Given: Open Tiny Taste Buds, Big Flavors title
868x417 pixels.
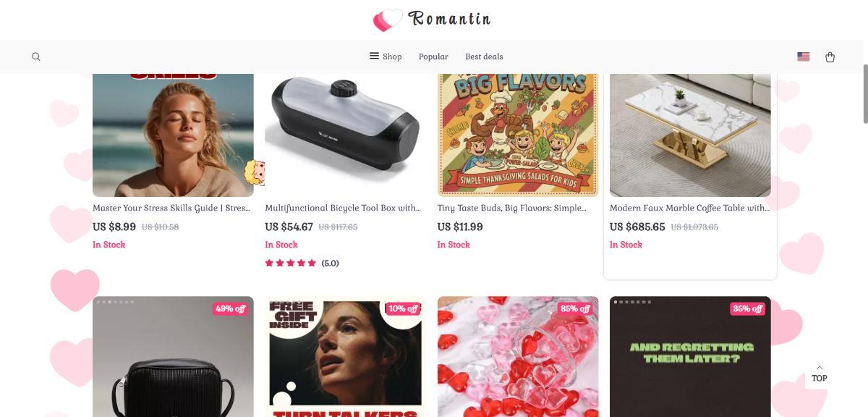Looking at the screenshot, I should click(512, 208).
